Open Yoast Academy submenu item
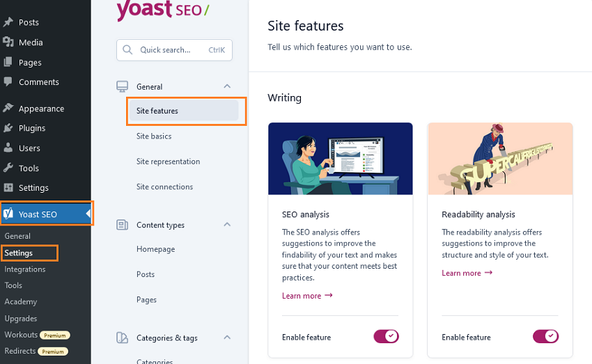Viewport: 592px width, 364px height. click(21, 302)
